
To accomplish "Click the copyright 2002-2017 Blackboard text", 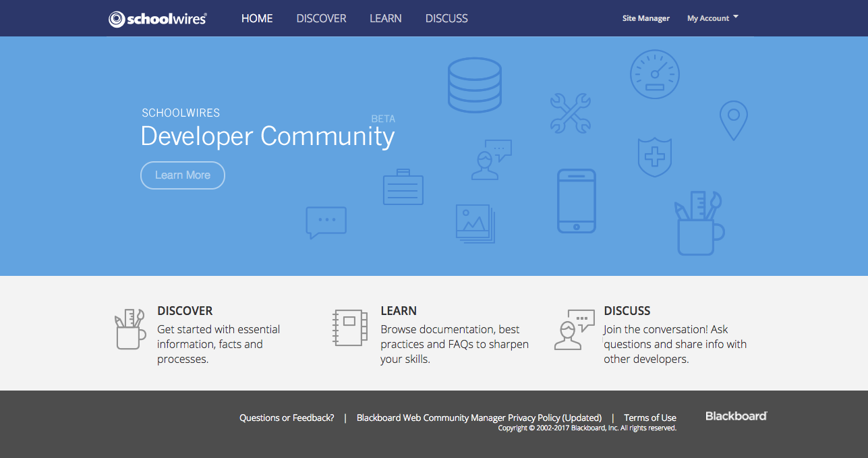I will [x=587, y=428].
